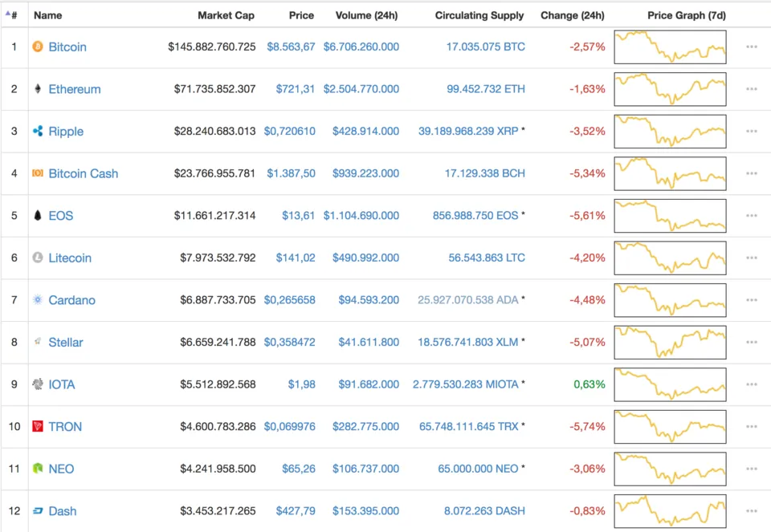Sort the table by Price header
The image size is (771, 532).
click(x=301, y=15)
